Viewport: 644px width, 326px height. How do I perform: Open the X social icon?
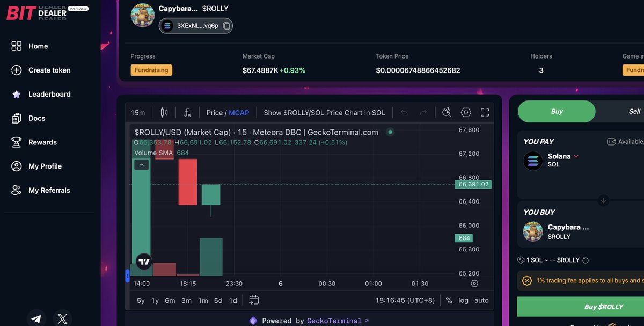62,319
